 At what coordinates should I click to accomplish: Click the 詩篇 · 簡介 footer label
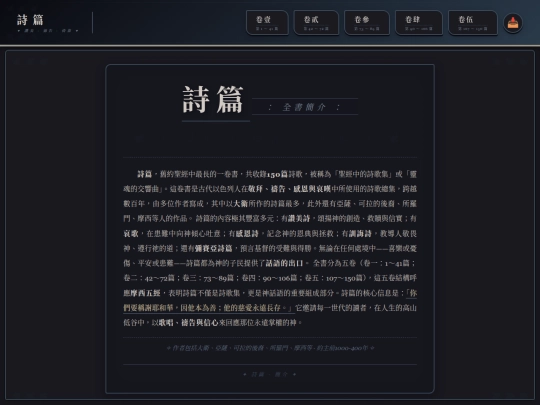(270, 374)
